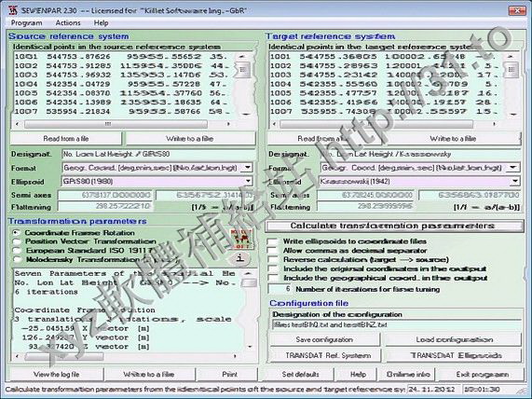Click Number of iterations input field

(x=280, y=289)
